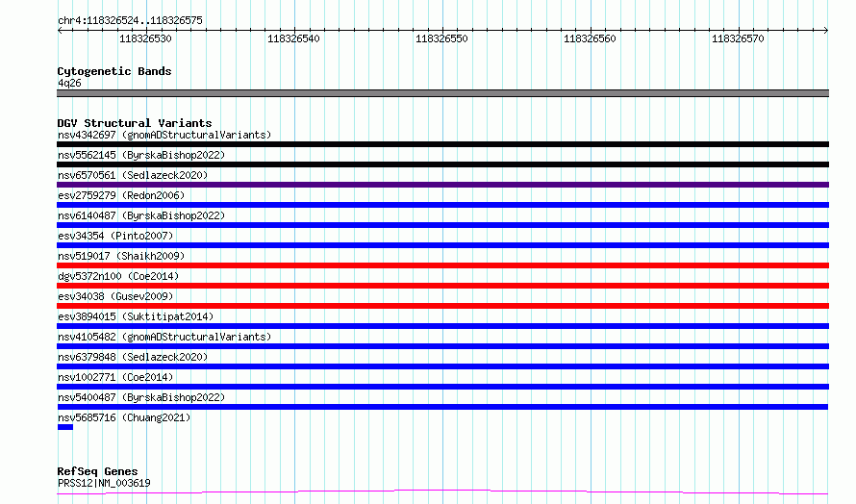The image size is (856, 504).
Task: Click the blue bar under esv2759279
Action: (x=442, y=205)
